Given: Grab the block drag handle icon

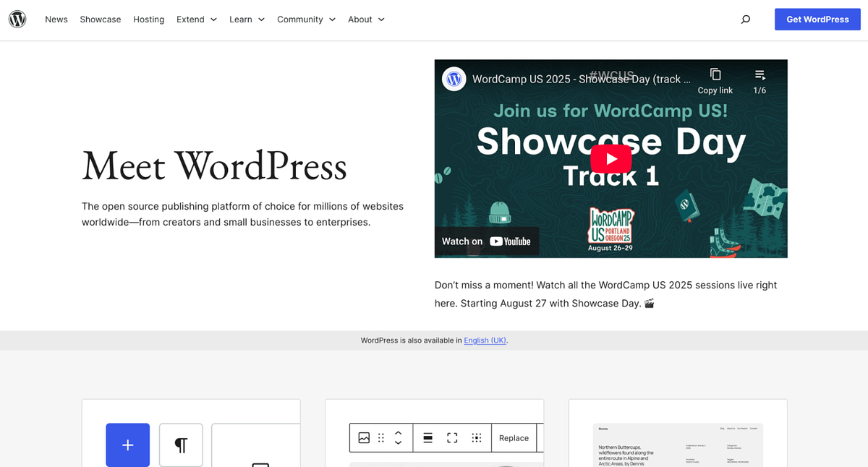Looking at the screenshot, I should (380, 437).
